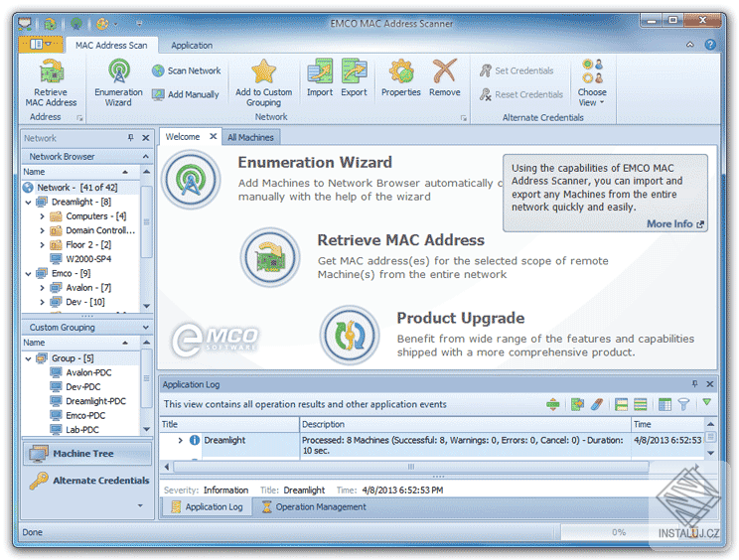739x560 pixels.
Task: Close the Application Log panel
Action: coord(710,384)
